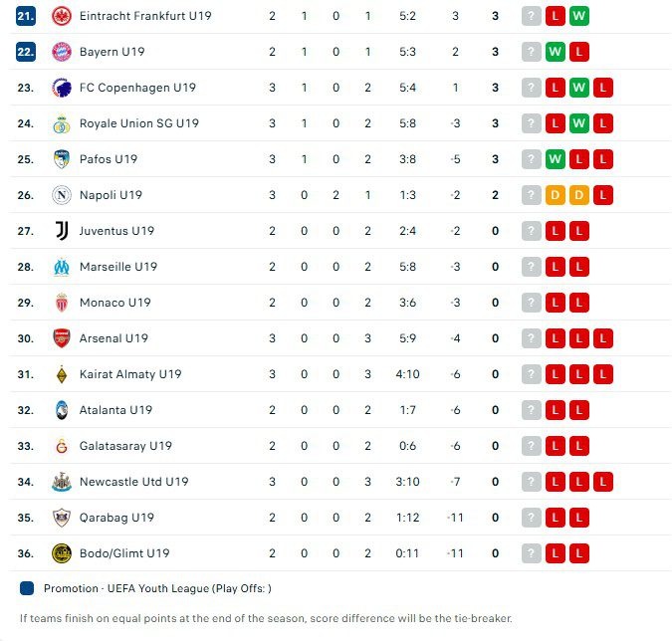Image resolution: width=672 pixels, height=641 pixels.
Task: Click the Monaco U19 crest
Action: pyautogui.click(x=62, y=303)
